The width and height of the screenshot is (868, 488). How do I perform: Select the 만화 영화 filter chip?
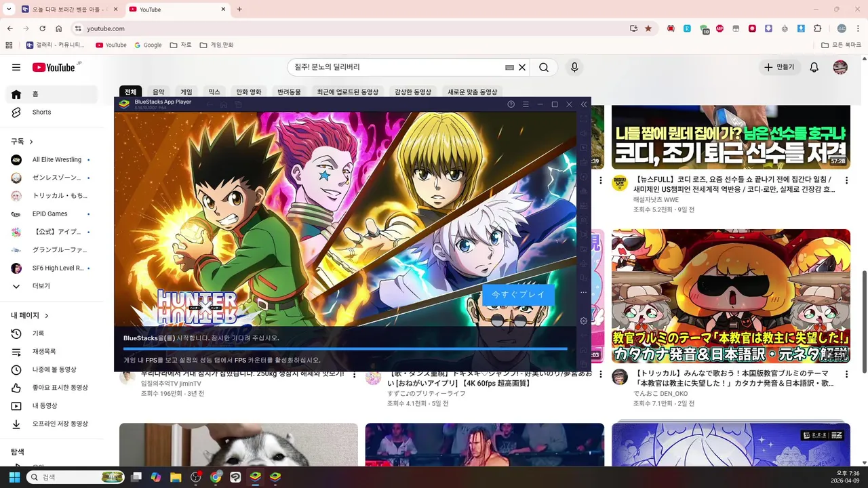tap(249, 91)
